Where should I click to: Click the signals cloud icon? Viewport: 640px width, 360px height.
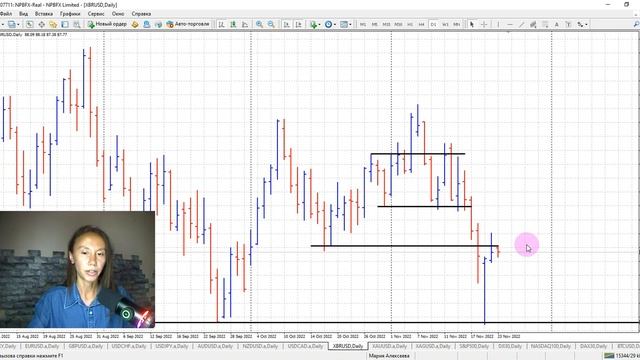[x=158, y=24]
